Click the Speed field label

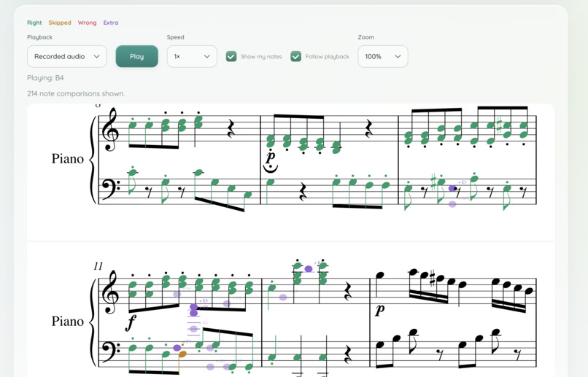tap(176, 37)
